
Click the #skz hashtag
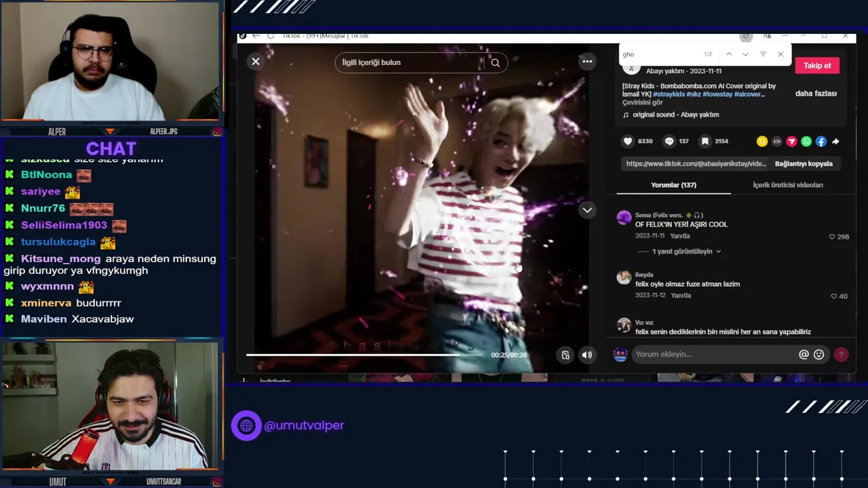(694, 94)
